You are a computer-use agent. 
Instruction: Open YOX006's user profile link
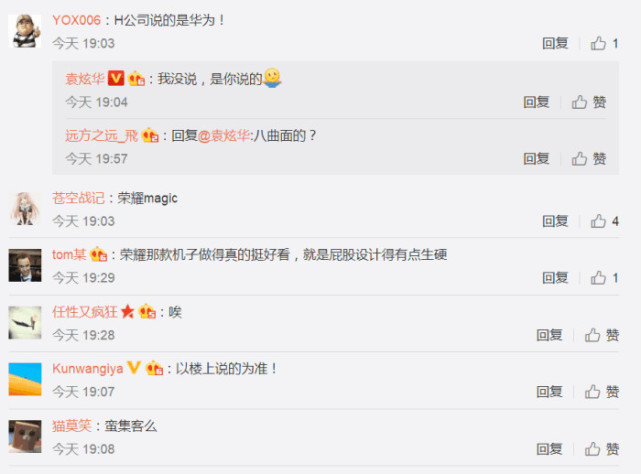pos(76,20)
